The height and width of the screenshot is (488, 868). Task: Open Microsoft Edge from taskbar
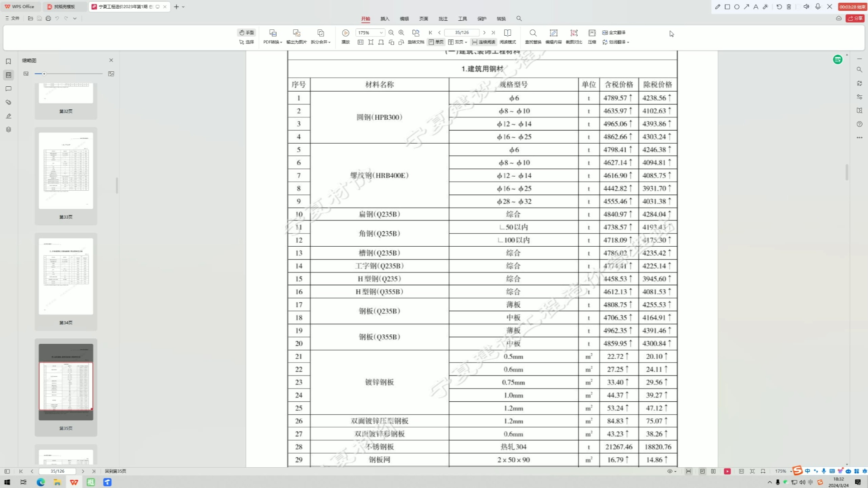point(41,482)
